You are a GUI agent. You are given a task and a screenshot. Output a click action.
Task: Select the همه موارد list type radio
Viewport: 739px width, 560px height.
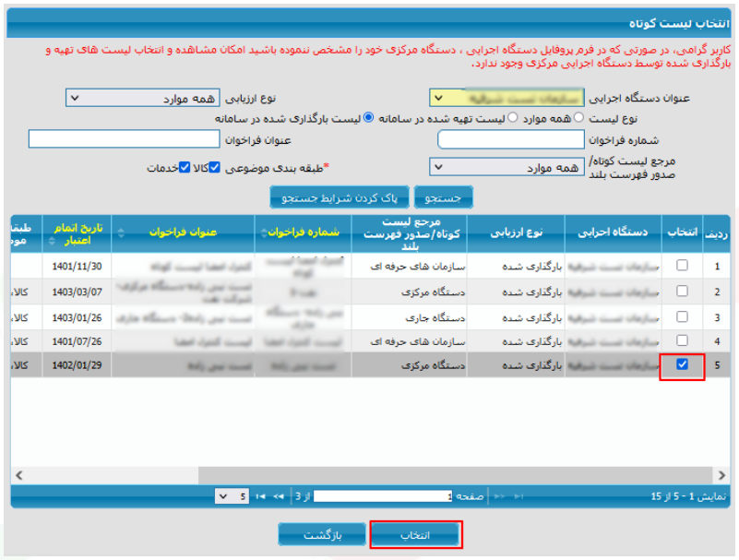pos(578,117)
